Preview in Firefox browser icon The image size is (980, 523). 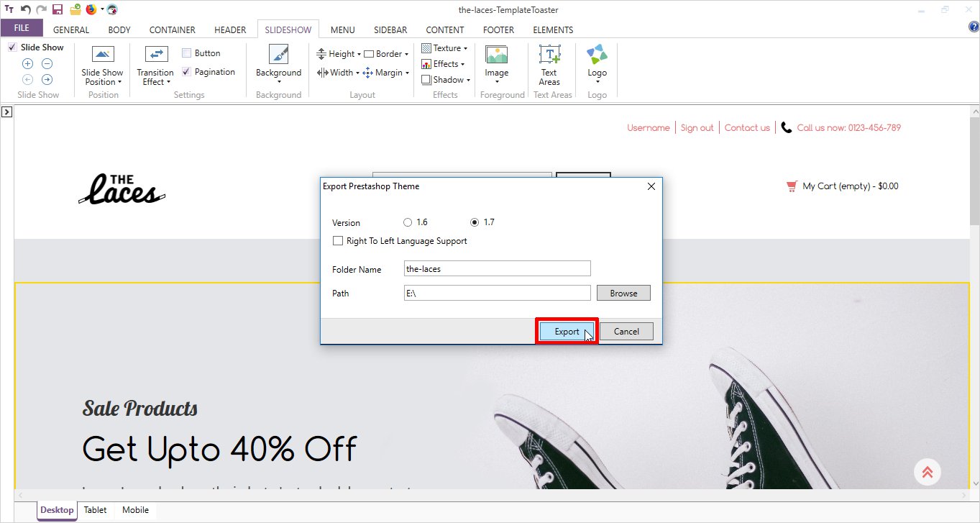click(91, 9)
